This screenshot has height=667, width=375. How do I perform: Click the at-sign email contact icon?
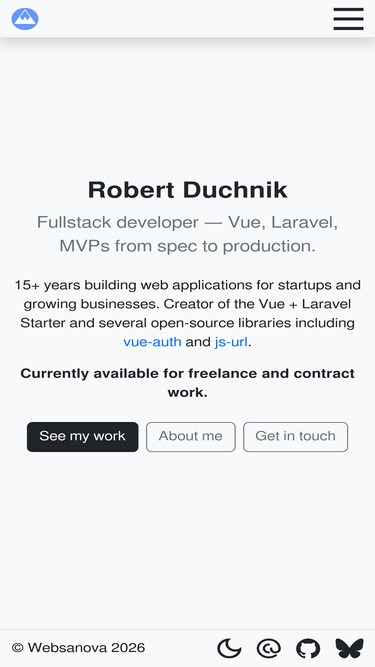(x=269, y=648)
